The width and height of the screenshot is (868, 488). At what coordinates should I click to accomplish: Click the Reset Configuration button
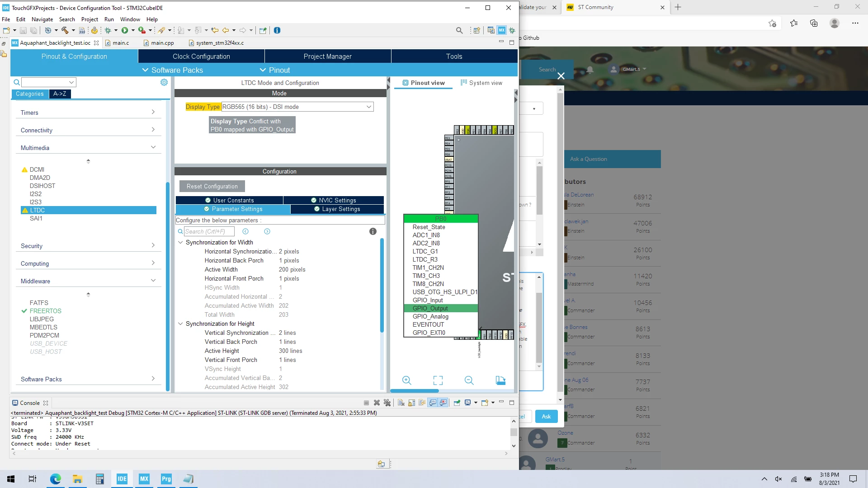coord(212,186)
